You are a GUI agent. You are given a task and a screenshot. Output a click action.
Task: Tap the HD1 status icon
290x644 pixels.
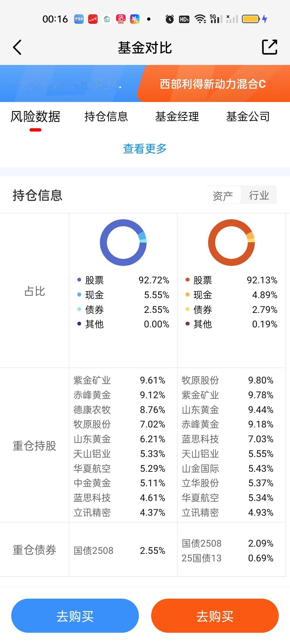point(184,19)
